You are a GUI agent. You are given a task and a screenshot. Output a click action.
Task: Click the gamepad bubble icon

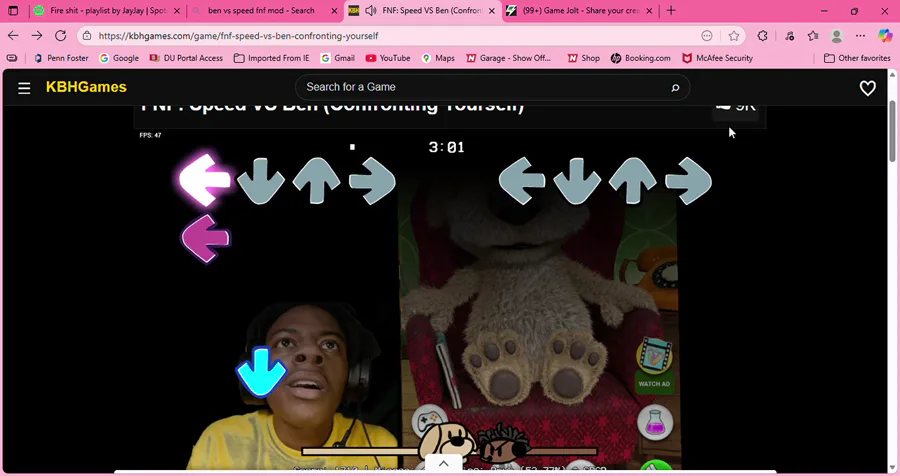click(429, 420)
